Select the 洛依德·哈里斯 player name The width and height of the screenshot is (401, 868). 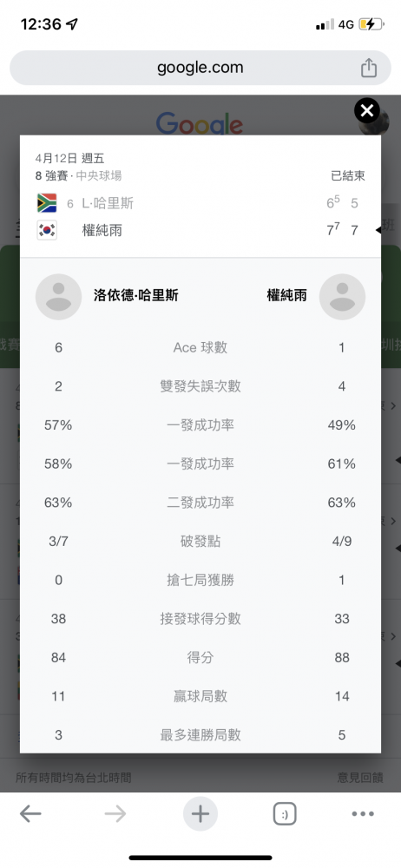[x=136, y=296]
